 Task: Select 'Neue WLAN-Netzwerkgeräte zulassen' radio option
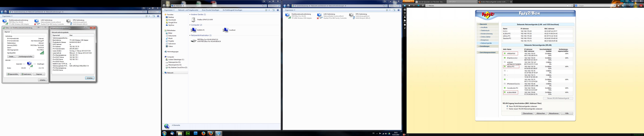[x=507, y=106]
